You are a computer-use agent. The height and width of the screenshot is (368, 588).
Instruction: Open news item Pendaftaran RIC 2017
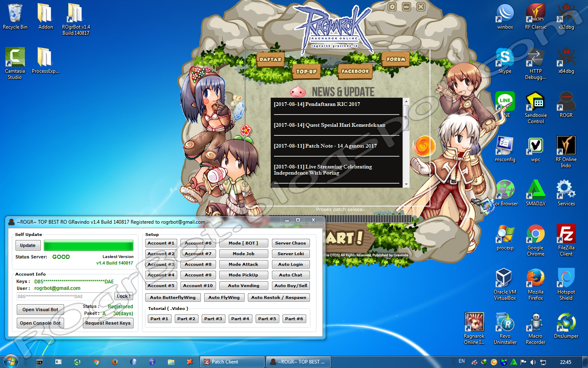pos(317,104)
